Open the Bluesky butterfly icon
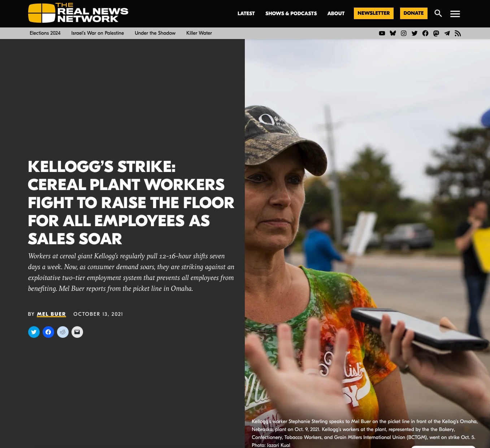The image size is (490, 448). (x=393, y=33)
